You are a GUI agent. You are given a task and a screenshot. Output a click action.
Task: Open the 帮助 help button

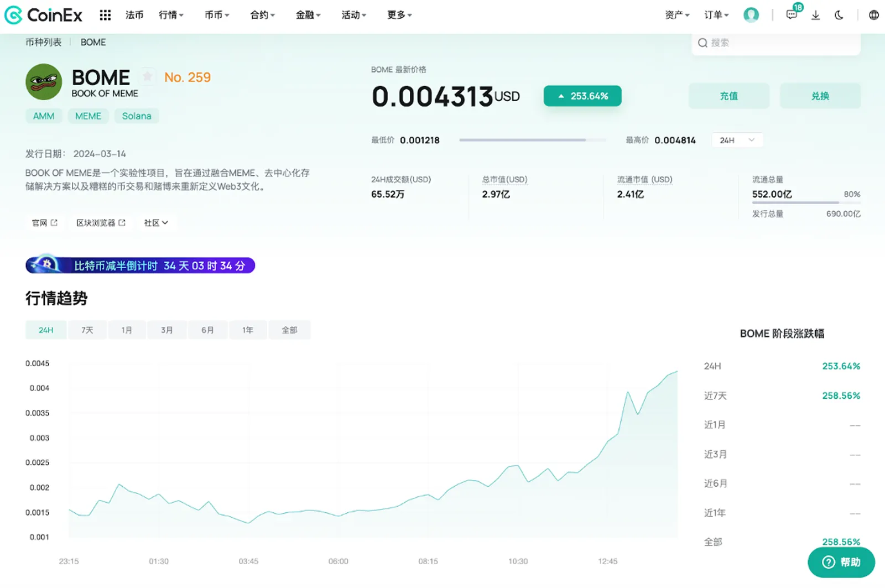coord(841,562)
